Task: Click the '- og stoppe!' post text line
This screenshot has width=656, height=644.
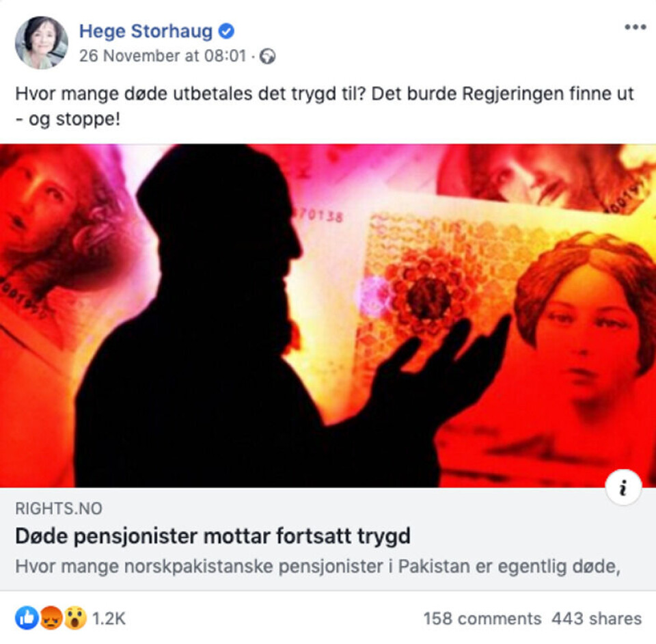Action: tap(68, 120)
